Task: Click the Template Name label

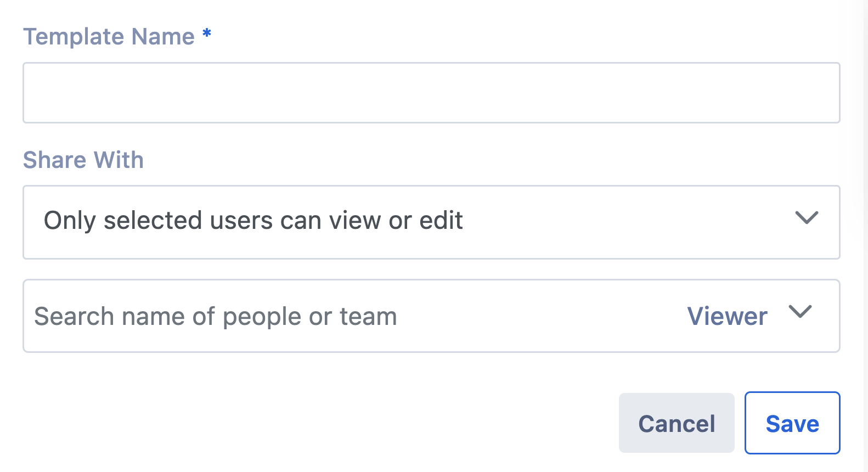Action: click(x=109, y=37)
